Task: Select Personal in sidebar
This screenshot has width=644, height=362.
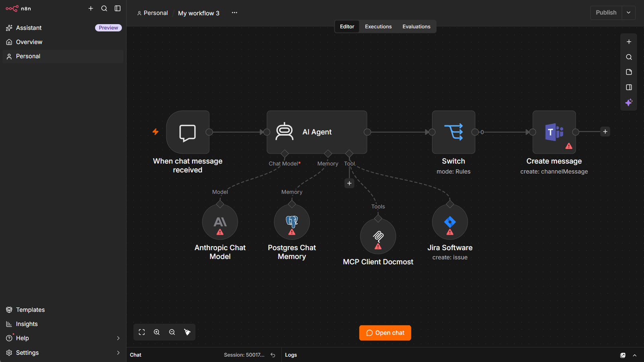Action: (x=63, y=56)
